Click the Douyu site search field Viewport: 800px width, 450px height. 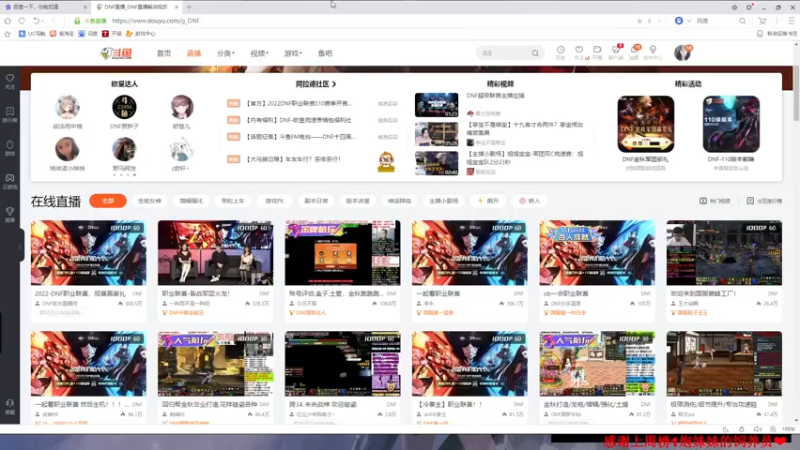tap(504, 53)
